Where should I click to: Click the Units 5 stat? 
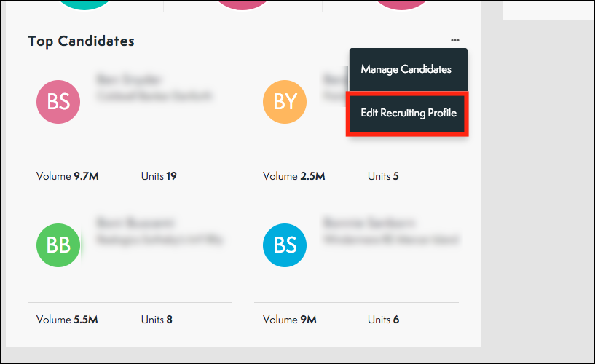click(x=383, y=176)
